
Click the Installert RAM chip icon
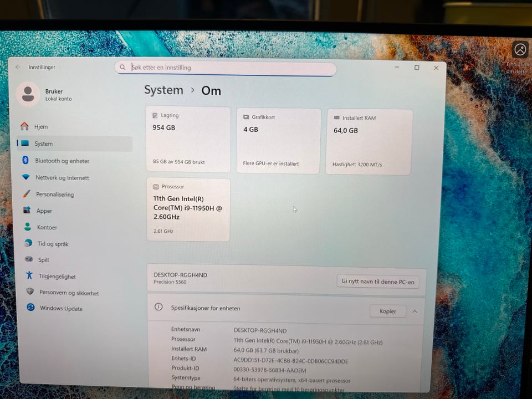pyautogui.click(x=336, y=117)
